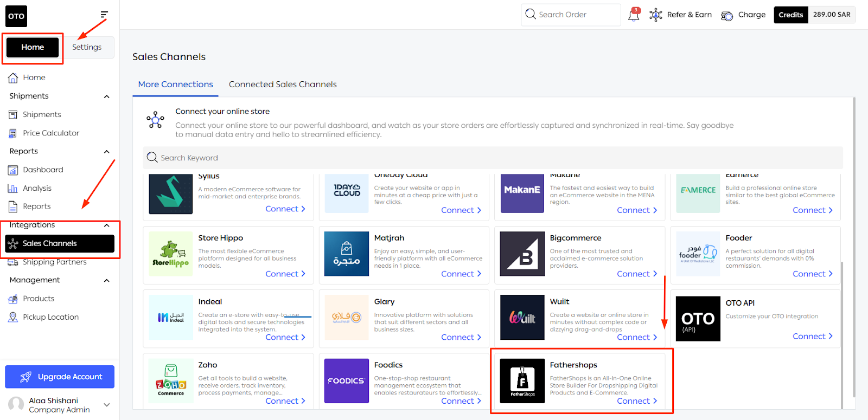This screenshot has width=868, height=420.
Task: Click the Matjrah blue bag logo
Action: tap(347, 254)
